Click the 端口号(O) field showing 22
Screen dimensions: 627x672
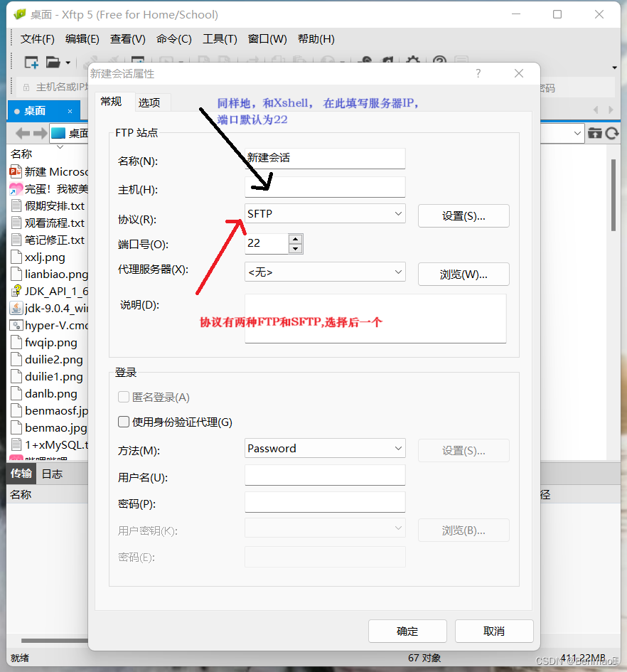click(x=267, y=243)
